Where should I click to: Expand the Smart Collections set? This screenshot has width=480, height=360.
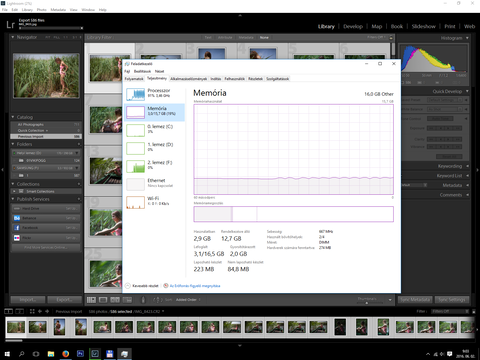[14, 191]
